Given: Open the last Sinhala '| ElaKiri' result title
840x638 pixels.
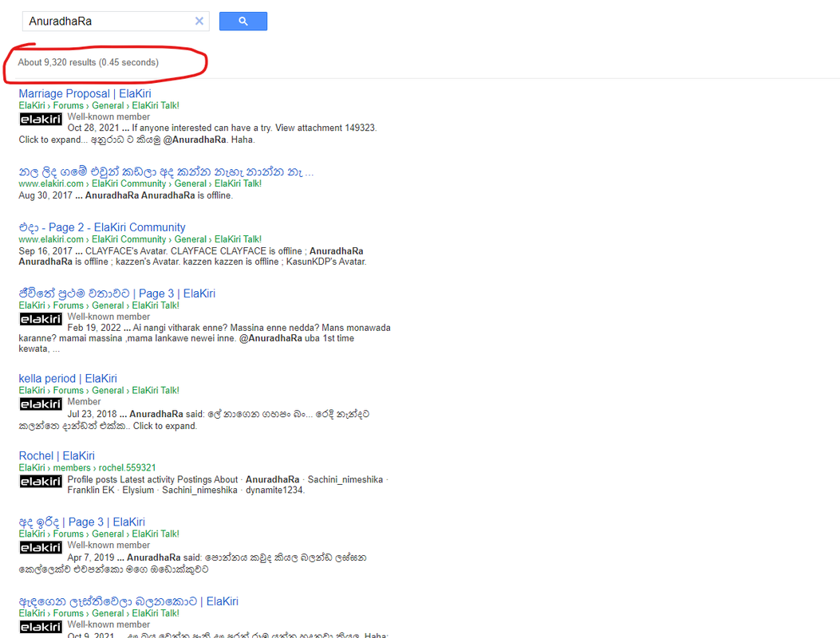Looking at the screenshot, I should point(128,601).
